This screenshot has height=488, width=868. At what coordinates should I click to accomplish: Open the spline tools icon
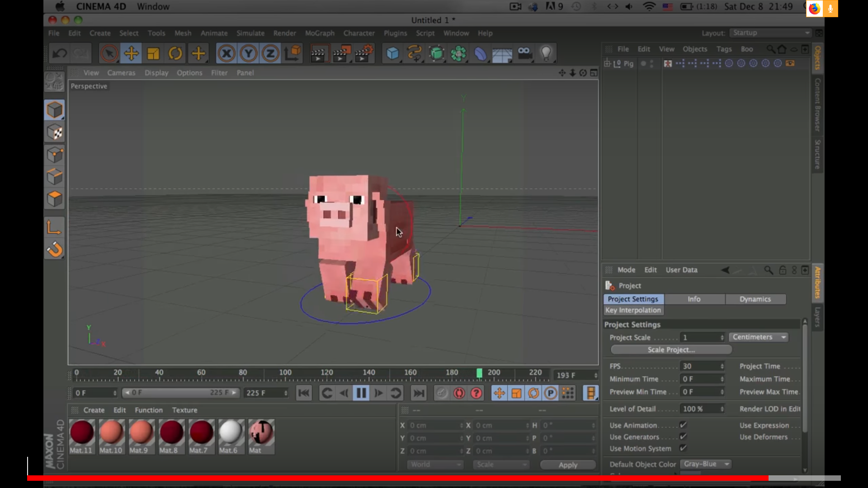click(415, 53)
